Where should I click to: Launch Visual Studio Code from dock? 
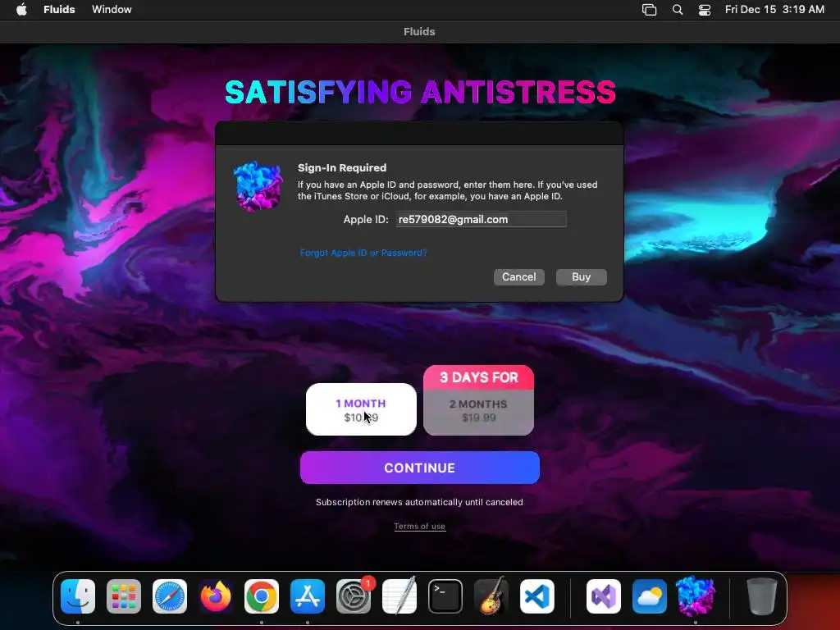point(537,596)
